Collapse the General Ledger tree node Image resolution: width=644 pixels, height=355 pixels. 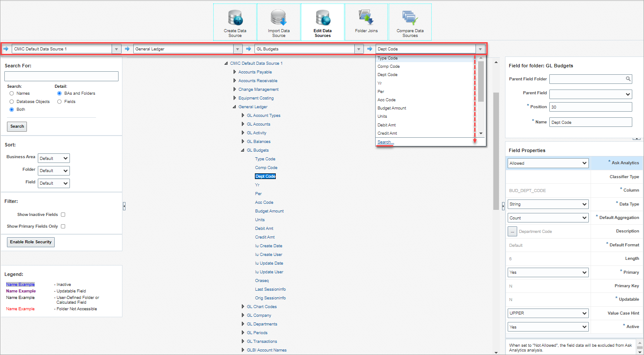click(x=234, y=107)
